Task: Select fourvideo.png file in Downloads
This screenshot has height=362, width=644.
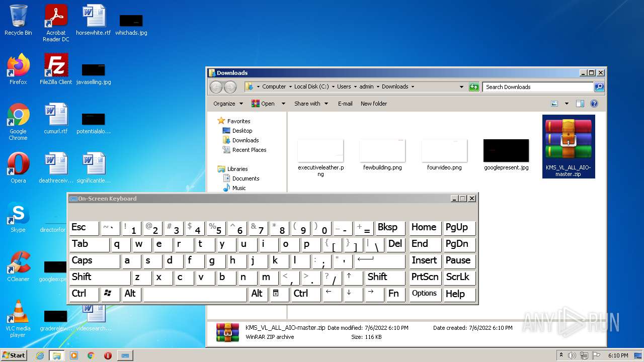Action: [x=444, y=155]
